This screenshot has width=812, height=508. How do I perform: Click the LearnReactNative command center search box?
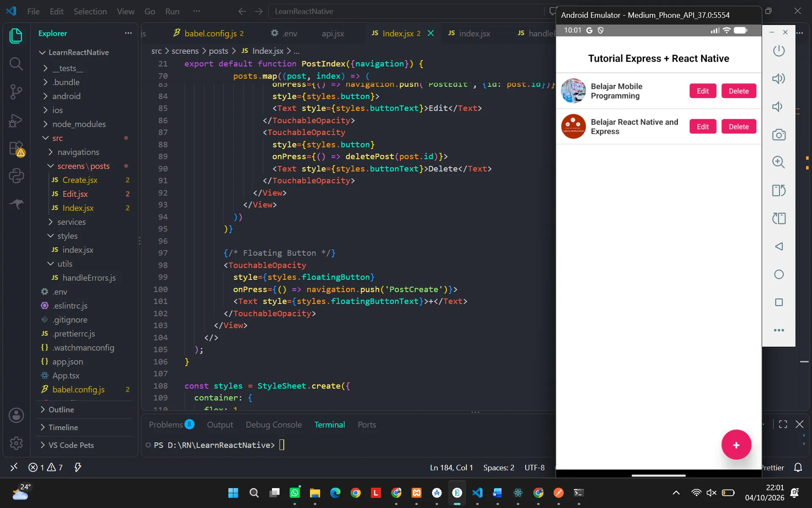click(406, 11)
